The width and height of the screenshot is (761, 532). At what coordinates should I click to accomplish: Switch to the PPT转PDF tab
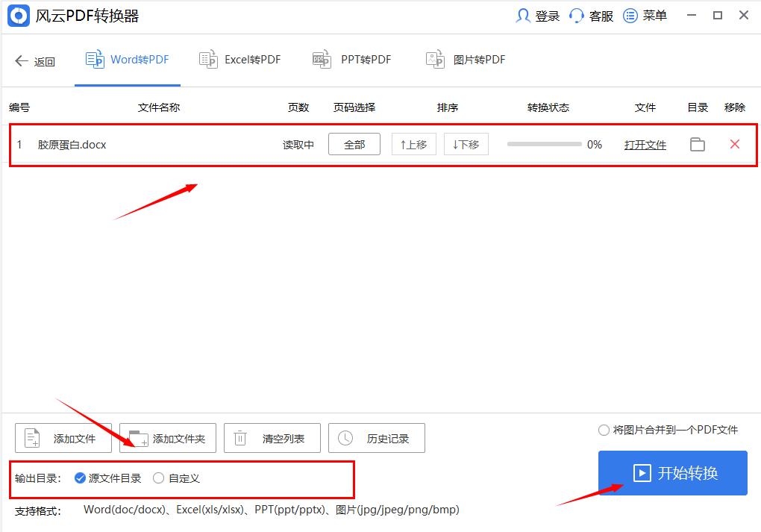(x=351, y=59)
